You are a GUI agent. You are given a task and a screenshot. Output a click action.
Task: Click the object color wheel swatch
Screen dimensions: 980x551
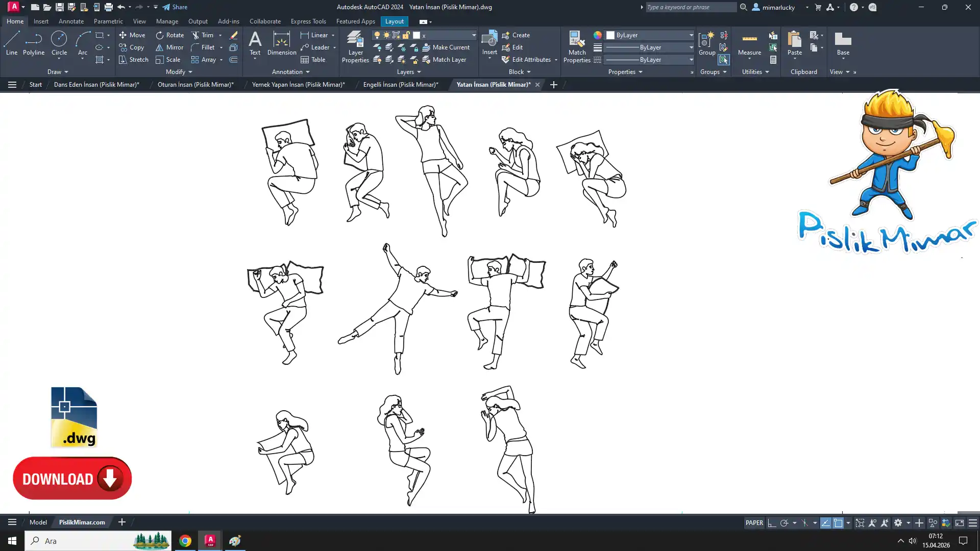coord(597,35)
